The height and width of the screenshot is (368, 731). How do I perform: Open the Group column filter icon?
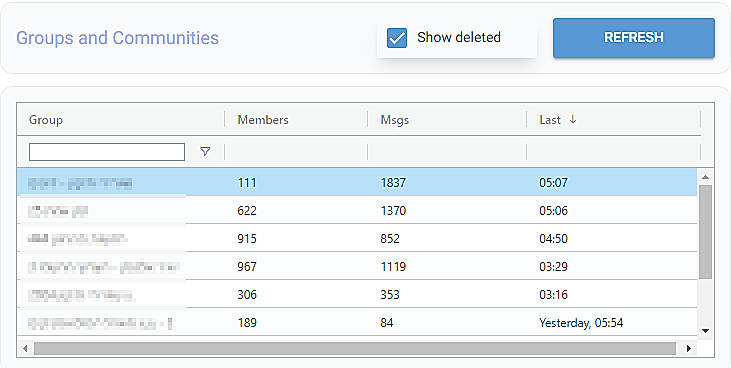(x=205, y=152)
